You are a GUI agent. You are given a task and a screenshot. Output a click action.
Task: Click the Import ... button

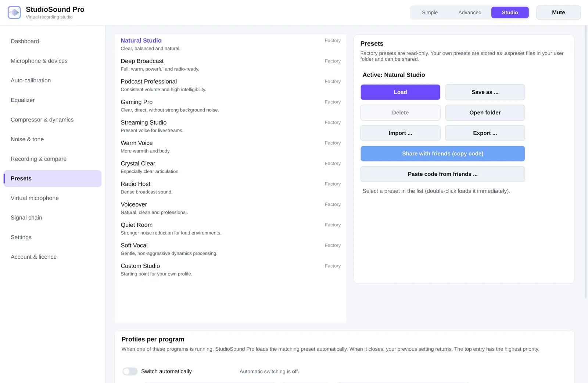click(400, 133)
